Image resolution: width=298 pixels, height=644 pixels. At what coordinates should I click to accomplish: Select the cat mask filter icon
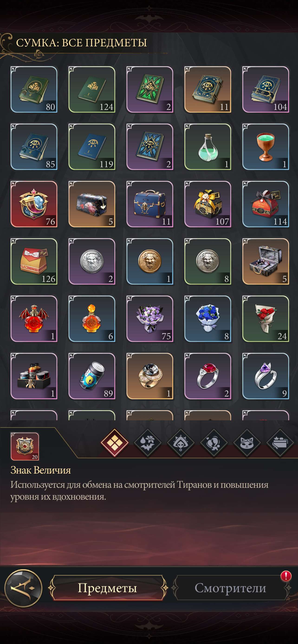coord(247,443)
